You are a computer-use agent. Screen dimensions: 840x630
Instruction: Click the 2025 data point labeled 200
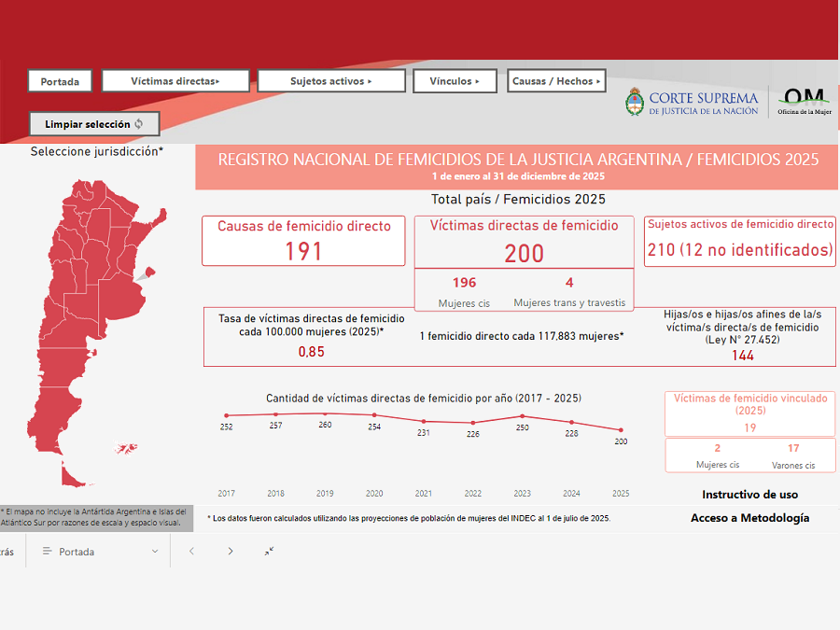pyautogui.click(x=621, y=429)
